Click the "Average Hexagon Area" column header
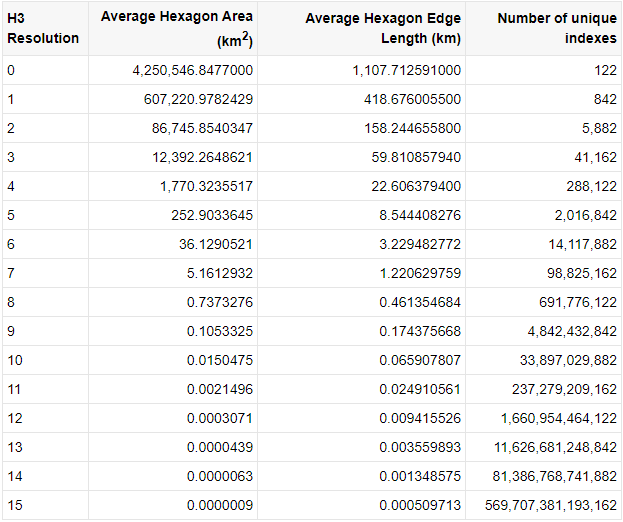Screen dimensions: 623x522 [x=177, y=28]
